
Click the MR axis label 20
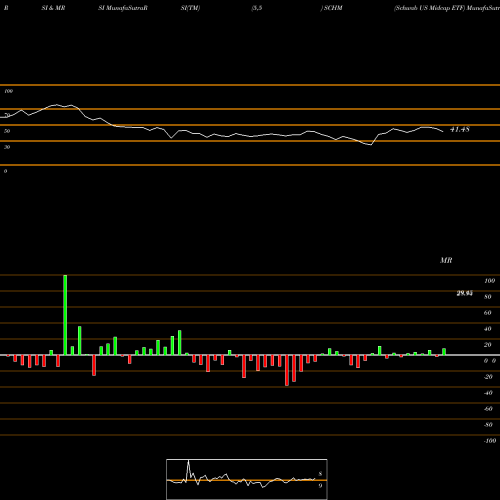pos(488,345)
